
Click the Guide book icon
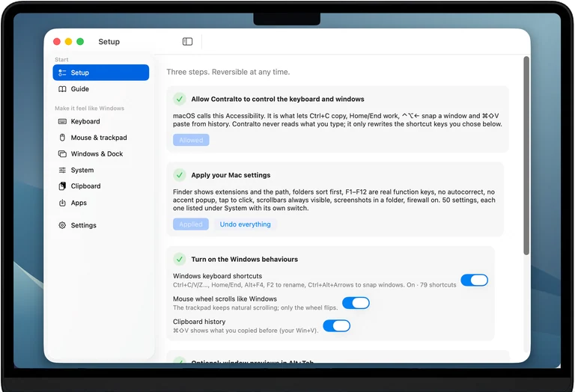[62, 89]
